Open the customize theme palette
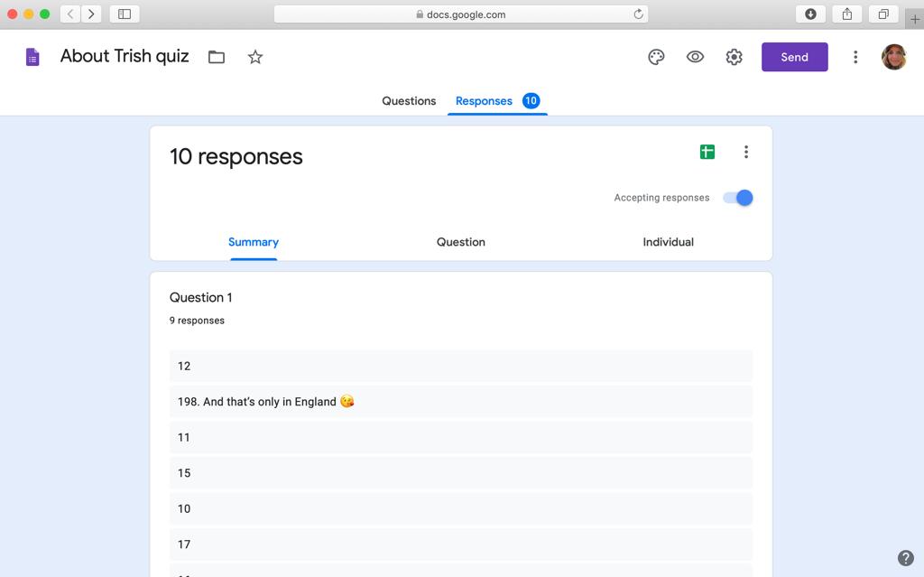Image resolution: width=924 pixels, height=577 pixels. (x=656, y=57)
